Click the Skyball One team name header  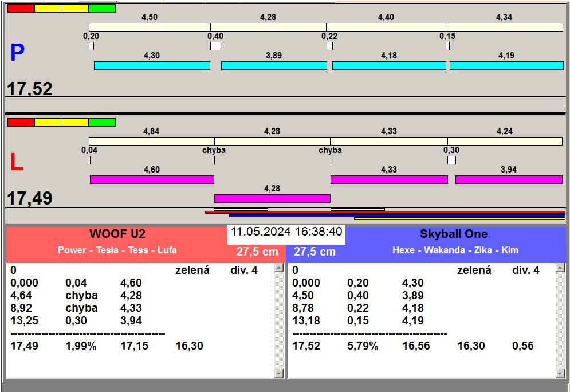coord(454,234)
